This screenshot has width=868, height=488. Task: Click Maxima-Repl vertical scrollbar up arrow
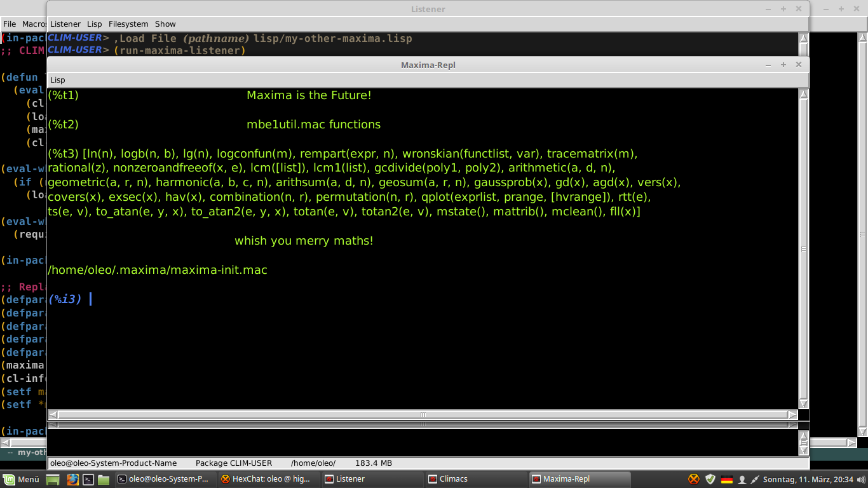(x=803, y=95)
